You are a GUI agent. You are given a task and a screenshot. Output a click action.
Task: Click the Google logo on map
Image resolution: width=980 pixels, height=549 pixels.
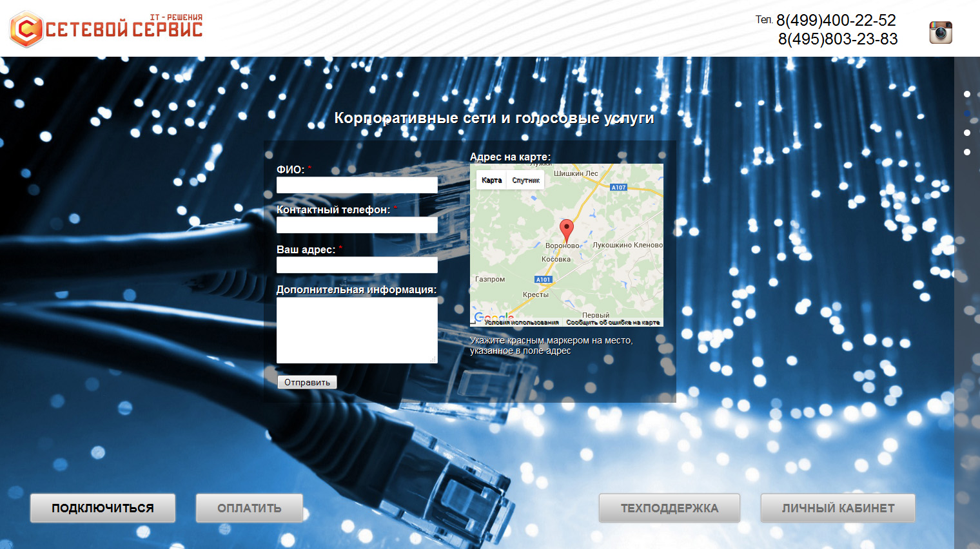493,317
